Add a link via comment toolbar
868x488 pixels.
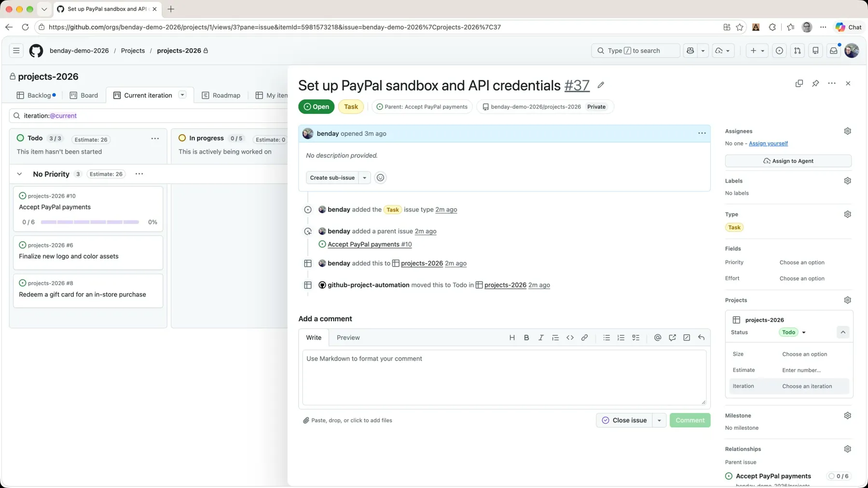(584, 338)
